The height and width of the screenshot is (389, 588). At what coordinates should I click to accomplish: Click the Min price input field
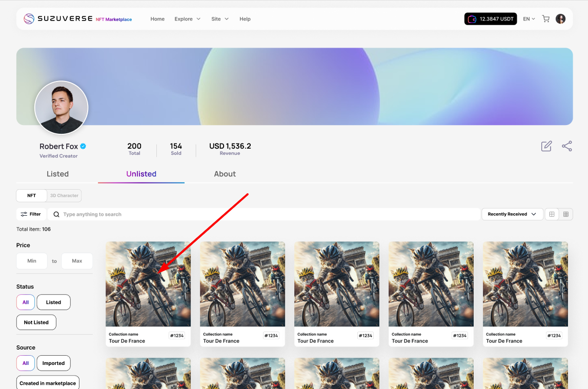pos(32,261)
